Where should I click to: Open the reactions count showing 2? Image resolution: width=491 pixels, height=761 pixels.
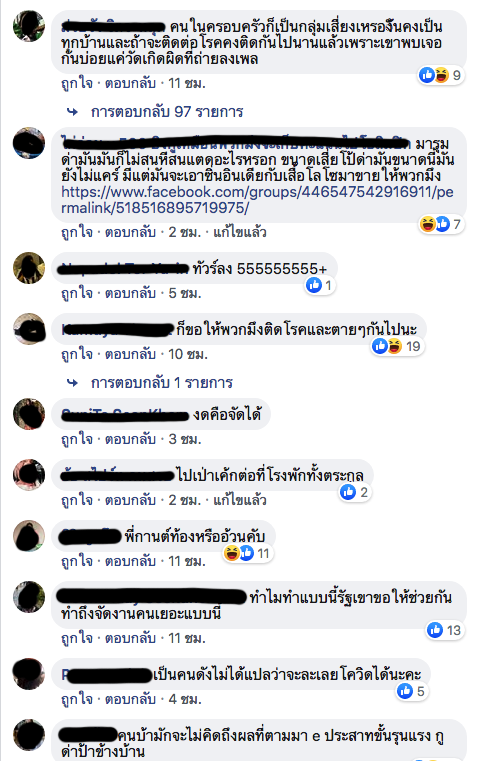click(355, 492)
